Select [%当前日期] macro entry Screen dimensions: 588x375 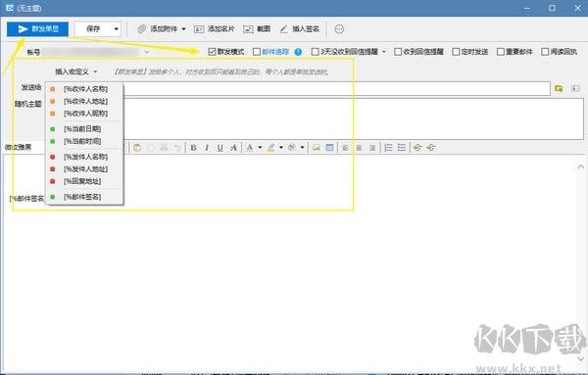[84, 129]
